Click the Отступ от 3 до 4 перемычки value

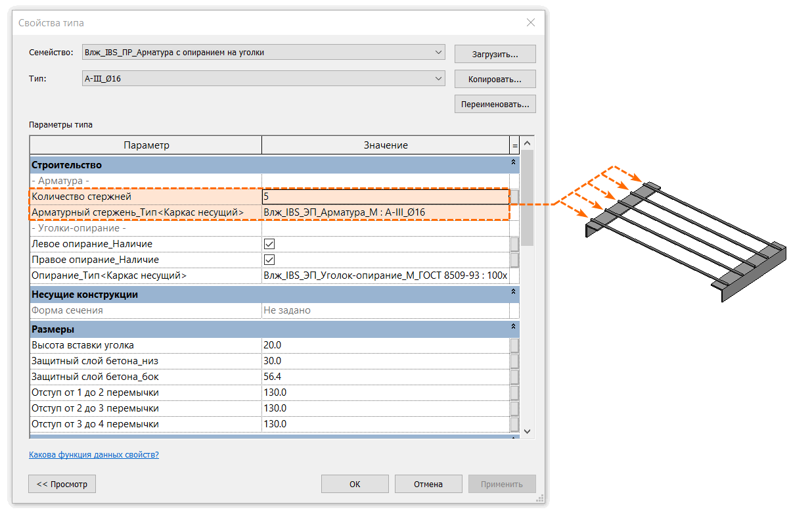pos(385,424)
